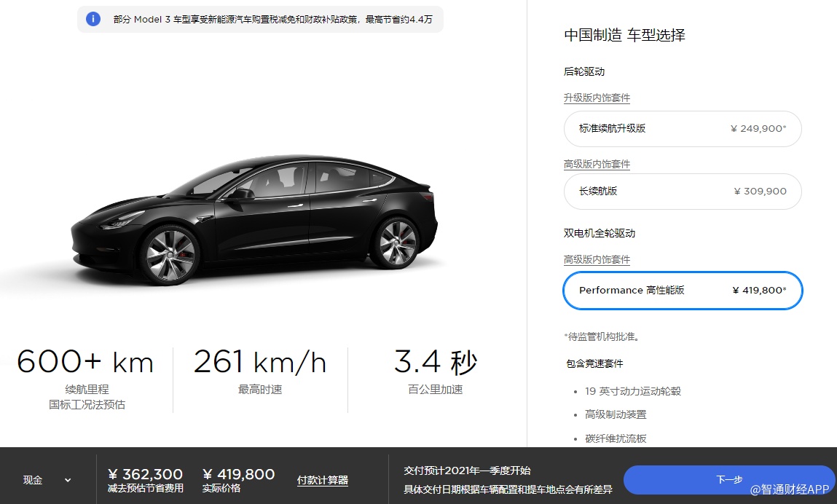Click the ¥419,800 actual price in footer
The height and width of the screenshot is (504, 837).
[239, 474]
